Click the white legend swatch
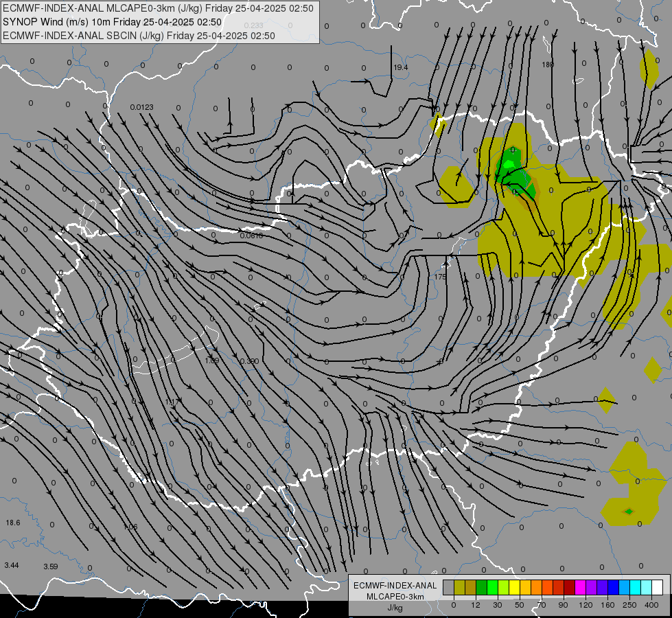 click(658, 587)
